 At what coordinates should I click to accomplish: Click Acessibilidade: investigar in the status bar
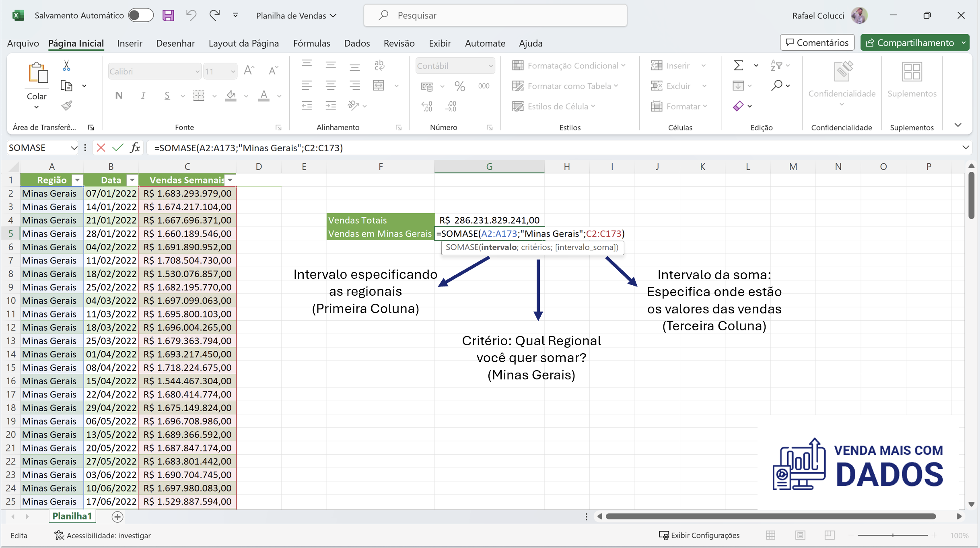point(103,535)
